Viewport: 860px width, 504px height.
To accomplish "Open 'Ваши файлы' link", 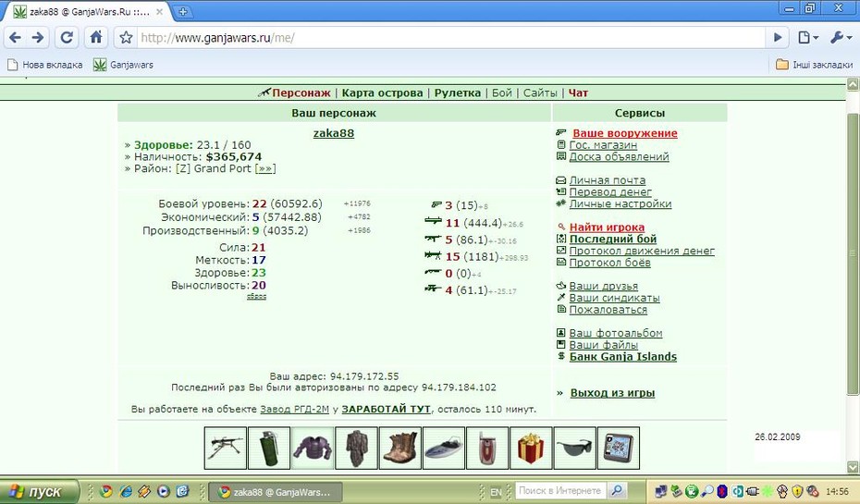I will 603,345.
